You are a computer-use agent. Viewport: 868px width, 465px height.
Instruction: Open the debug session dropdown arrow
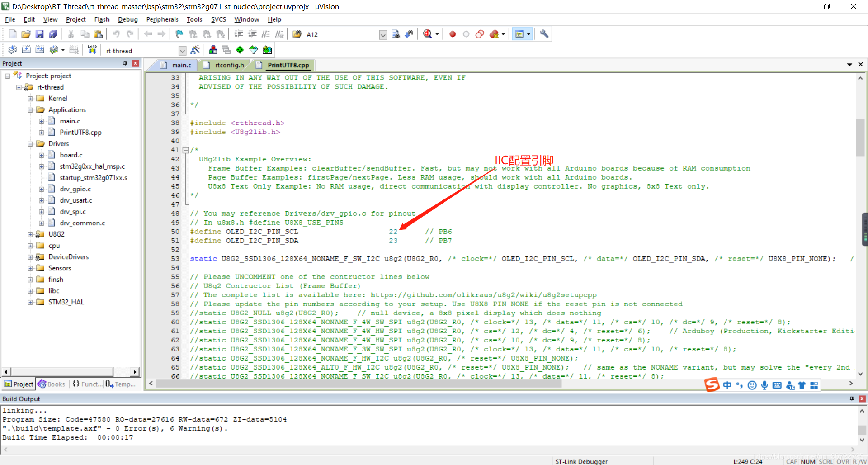point(437,34)
